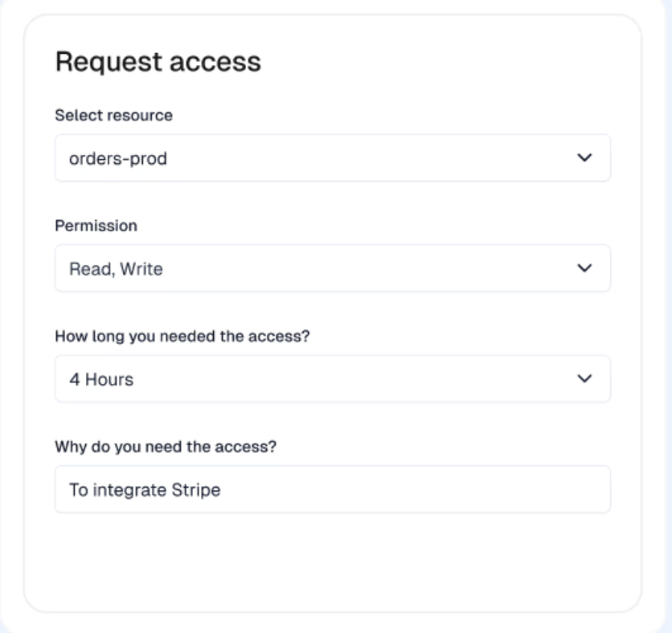
Task: Click the "Select resource" label
Action: [113, 115]
